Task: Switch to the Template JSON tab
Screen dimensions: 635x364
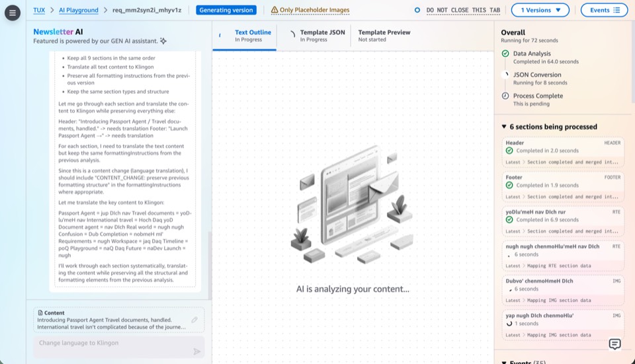Action: pos(315,36)
